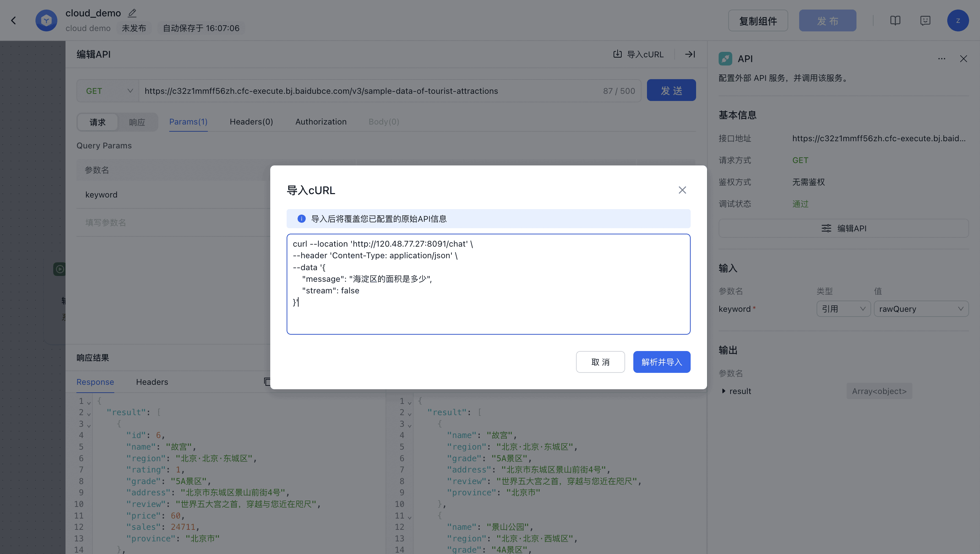Click the copy icon beside response Headers tab
This screenshot has width=980, height=554.
(267, 382)
